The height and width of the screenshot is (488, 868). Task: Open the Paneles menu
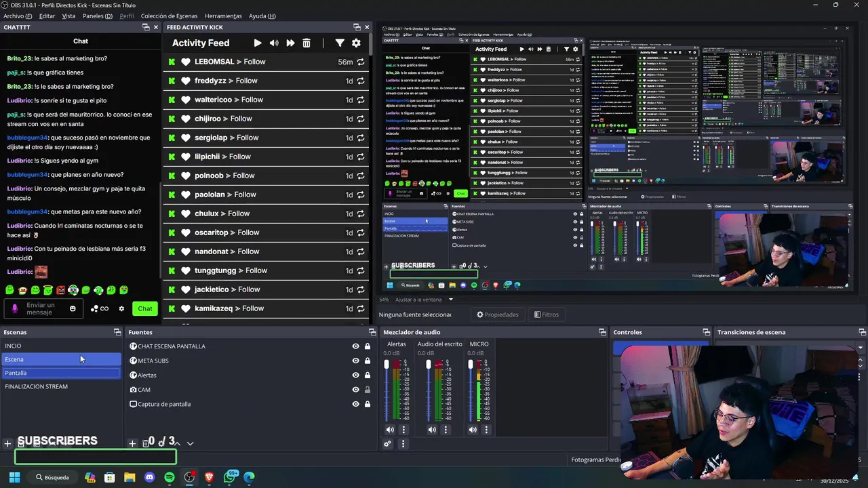tap(98, 16)
